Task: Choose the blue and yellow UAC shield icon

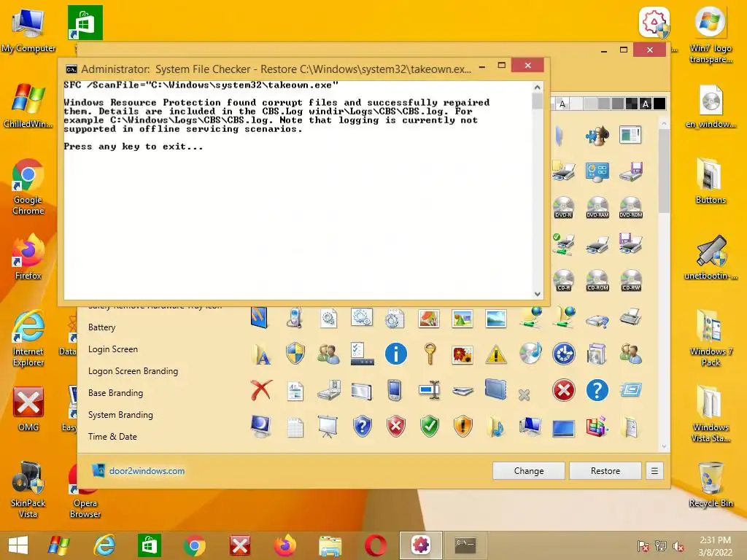Action: click(x=295, y=354)
